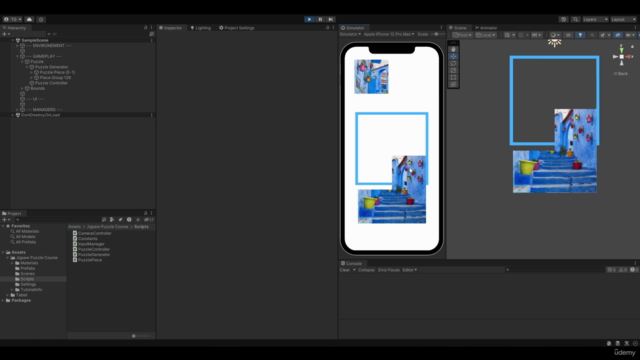Open Scene draw mode shading dropdown

tap(555, 35)
